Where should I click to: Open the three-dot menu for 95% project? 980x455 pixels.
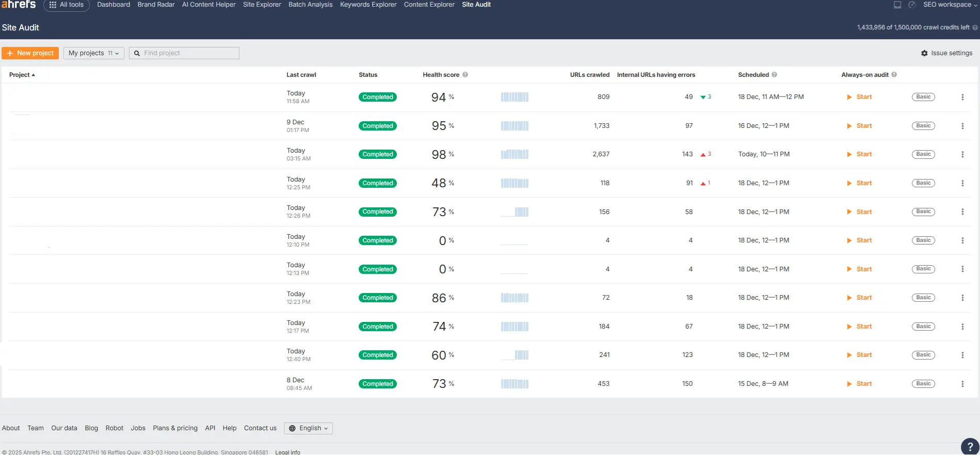(x=962, y=126)
